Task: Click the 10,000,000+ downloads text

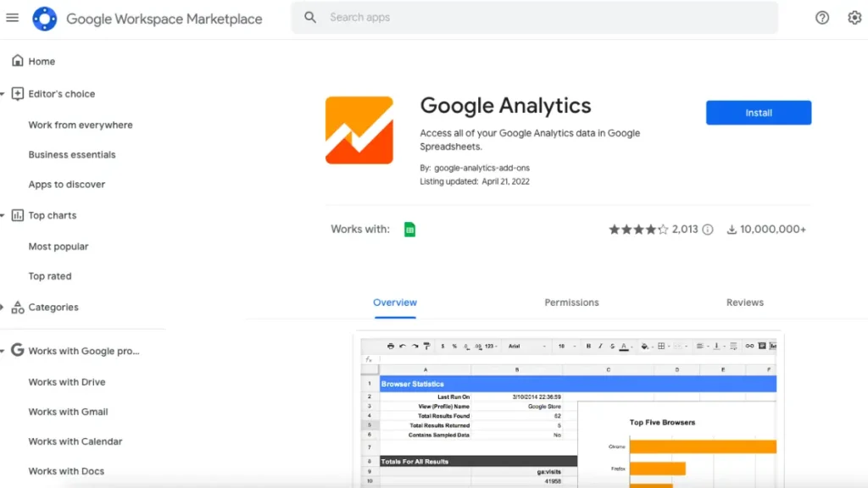Action: pos(773,229)
